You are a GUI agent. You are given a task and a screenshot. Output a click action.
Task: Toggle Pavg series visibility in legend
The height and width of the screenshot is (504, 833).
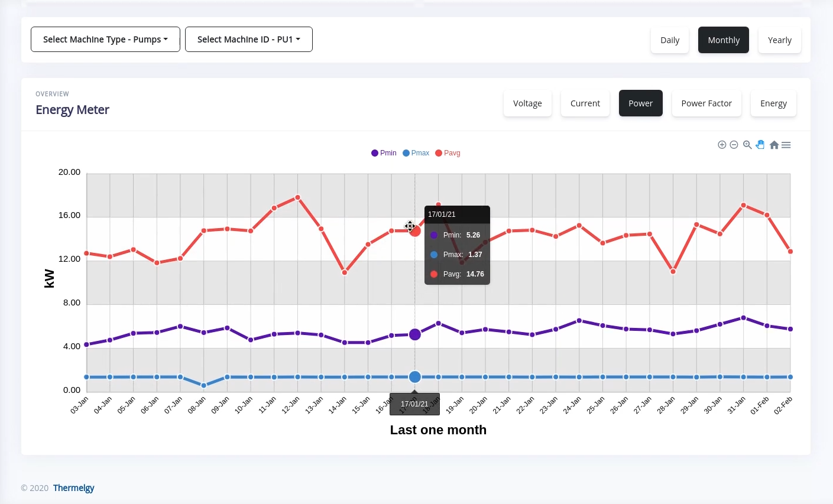pyautogui.click(x=448, y=153)
